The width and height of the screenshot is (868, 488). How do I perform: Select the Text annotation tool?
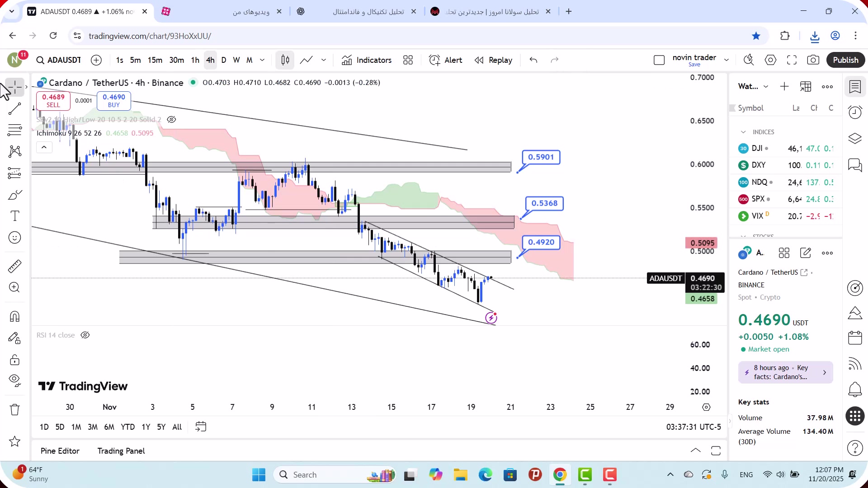[15, 216]
